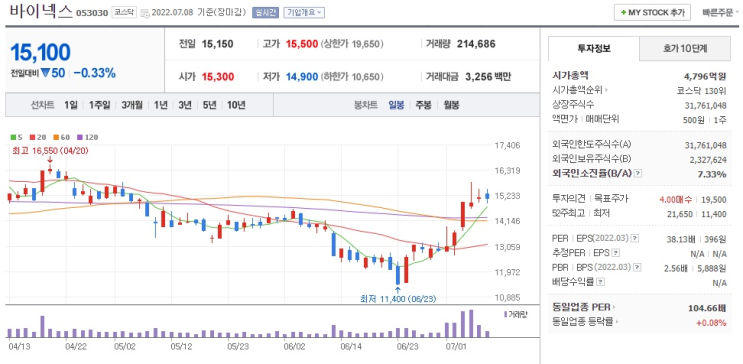This screenshot has width=743, height=364.
Task: Click the stock code 053030
Action: (92, 13)
